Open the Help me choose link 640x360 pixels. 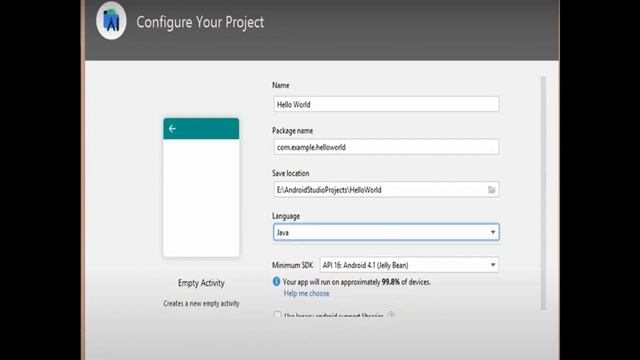pyautogui.click(x=307, y=293)
